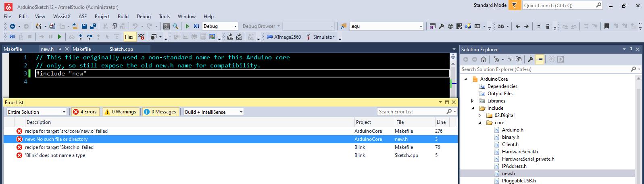Click the Open File folder icon
The width and height of the screenshot is (644, 184).
tap(75, 26)
